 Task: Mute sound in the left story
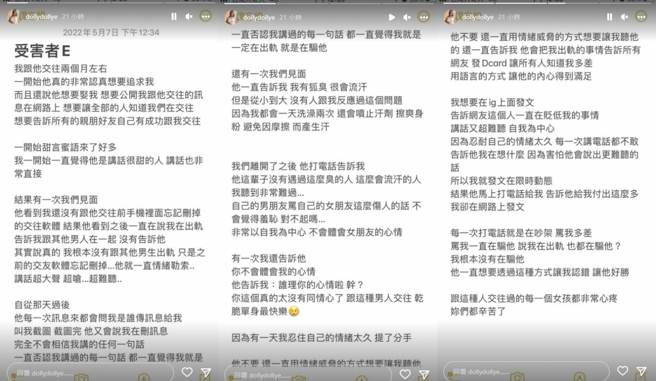(x=189, y=16)
